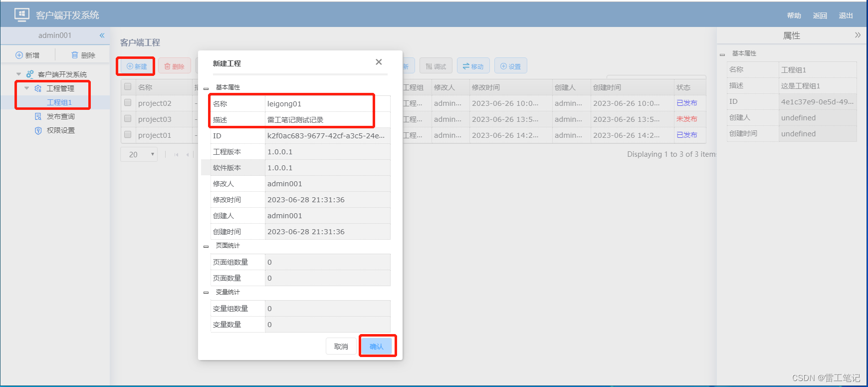
Task: Open 发布查询 in the tree
Action: [61, 116]
